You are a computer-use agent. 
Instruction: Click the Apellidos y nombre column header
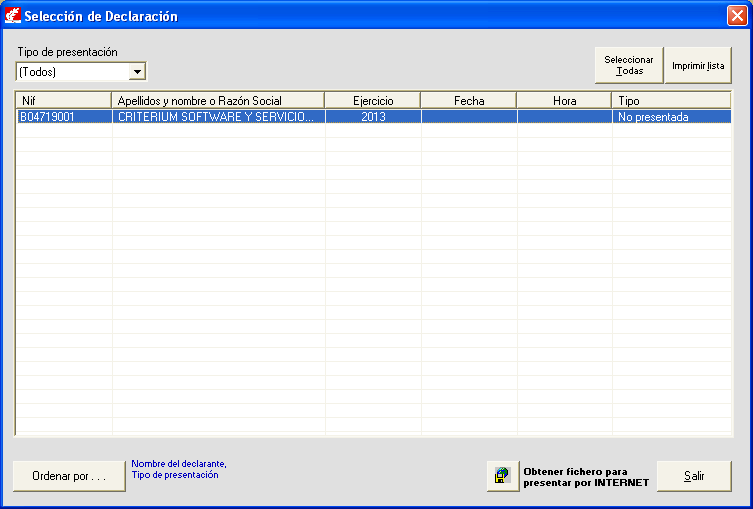tap(218, 101)
